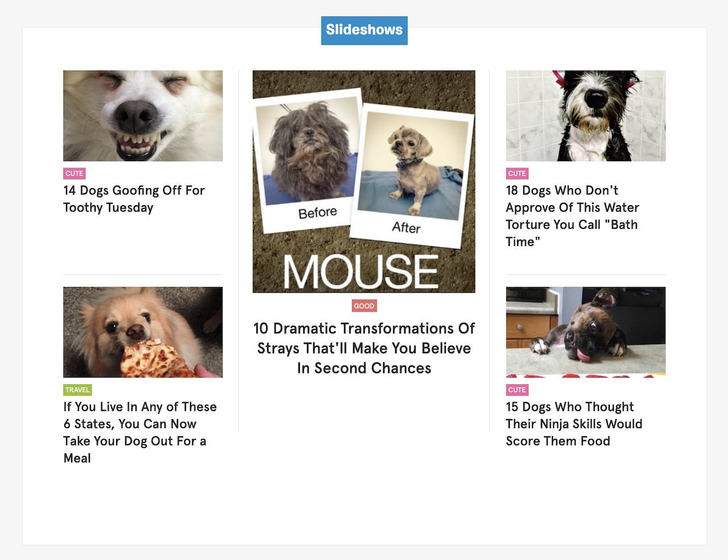Open '18 Dogs Who Don't Approve' headline
This screenshot has height=560, width=728.
[572, 216]
